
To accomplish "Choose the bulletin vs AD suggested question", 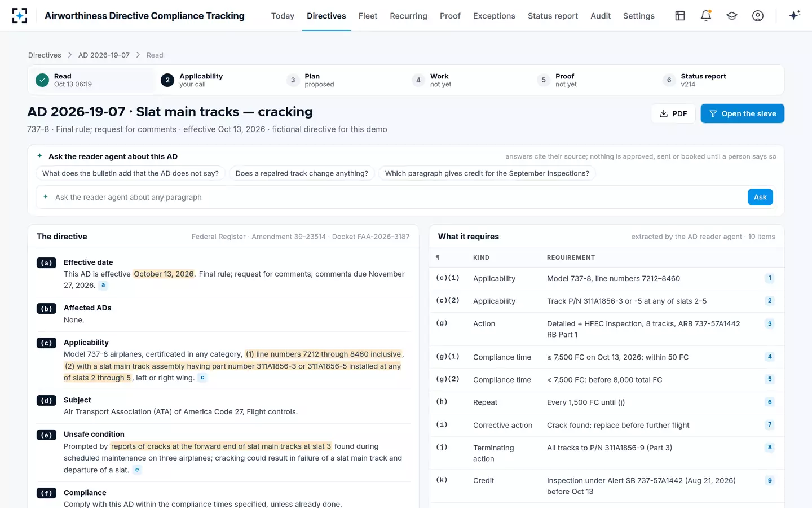I will click(x=130, y=173).
